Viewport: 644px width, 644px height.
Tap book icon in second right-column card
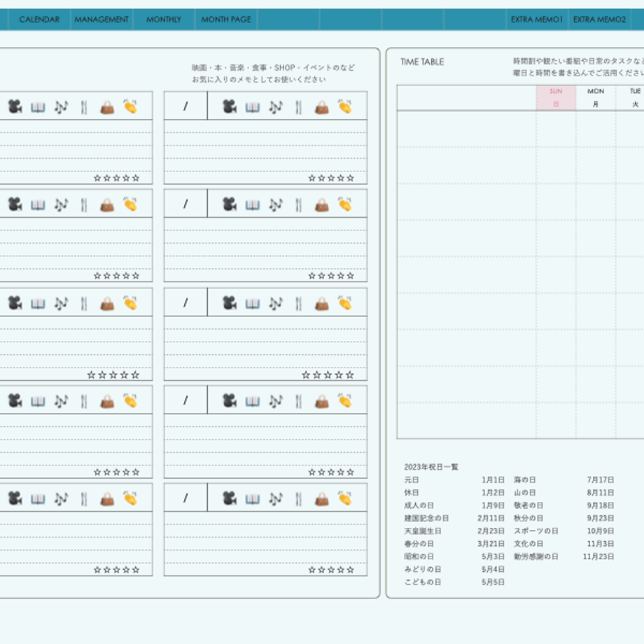[x=253, y=205]
